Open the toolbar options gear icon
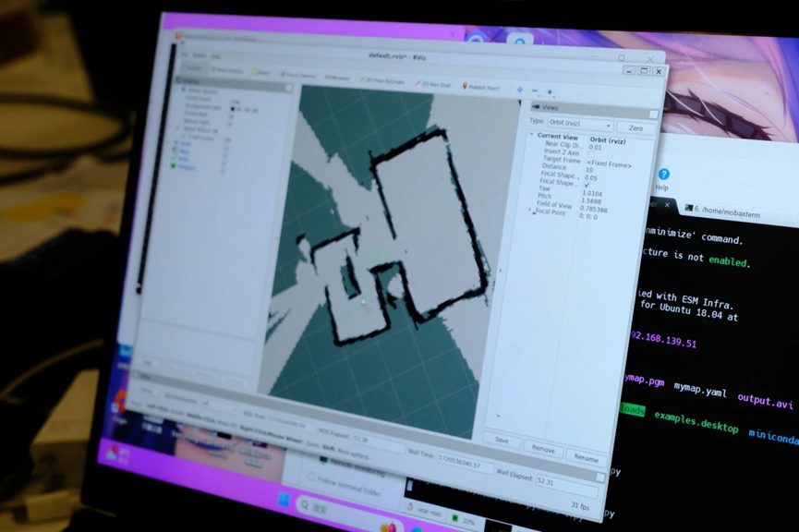Image resolution: width=799 pixels, height=532 pixels. [550, 91]
